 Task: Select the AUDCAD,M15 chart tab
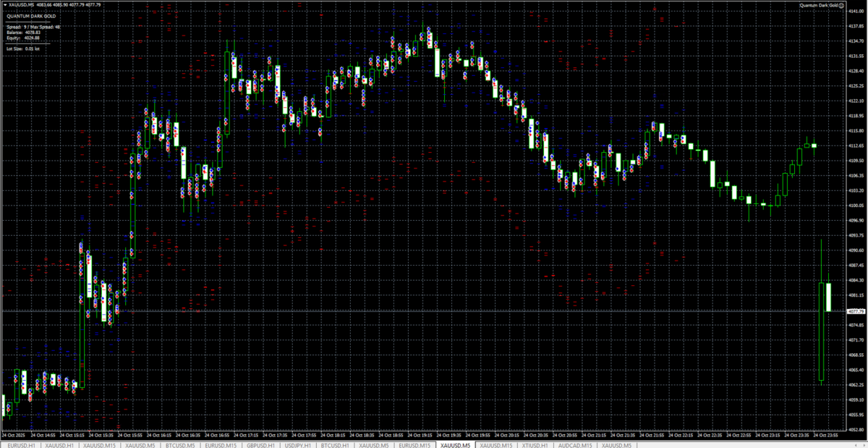pyautogui.click(x=574, y=444)
